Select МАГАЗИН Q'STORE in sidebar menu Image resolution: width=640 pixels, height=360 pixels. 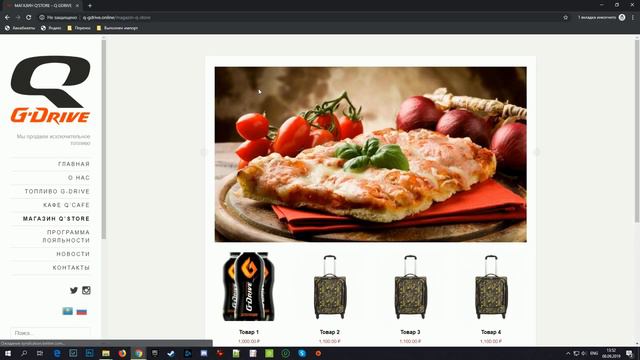[x=56, y=219]
